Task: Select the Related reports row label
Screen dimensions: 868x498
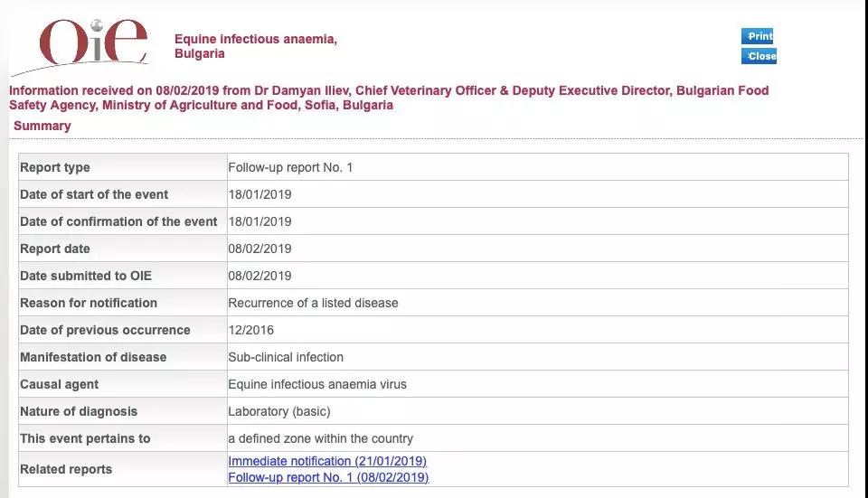Action: 66,469
